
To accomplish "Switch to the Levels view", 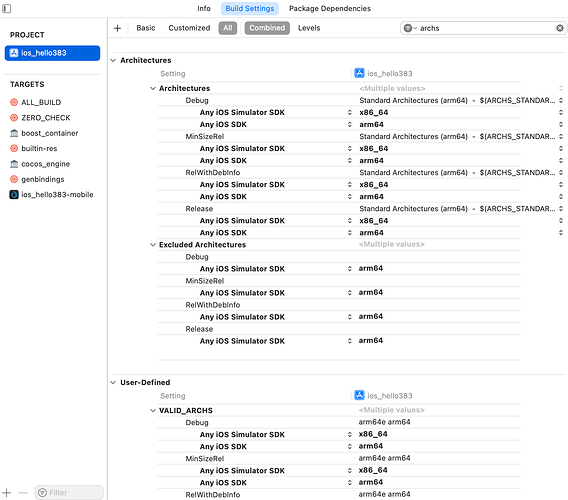I will 309,28.
